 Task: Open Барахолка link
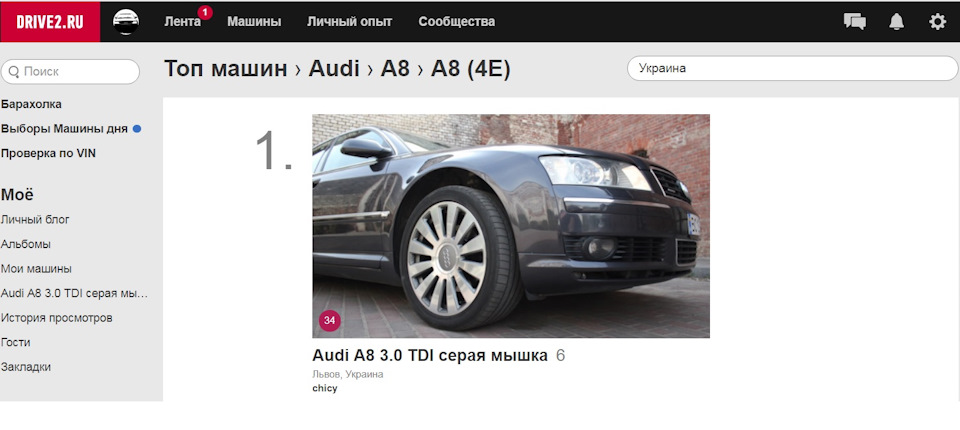[31, 104]
